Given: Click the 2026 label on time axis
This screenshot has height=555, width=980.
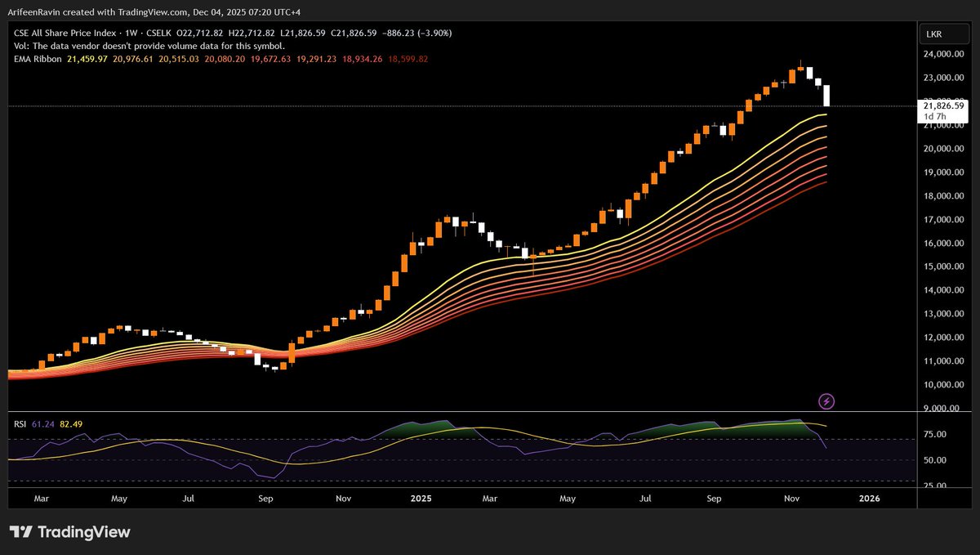Looking at the screenshot, I should pyautogui.click(x=870, y=497).
